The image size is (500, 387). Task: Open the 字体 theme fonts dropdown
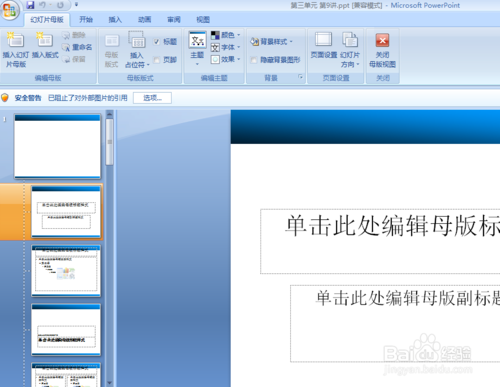click(x=226, y=47)
